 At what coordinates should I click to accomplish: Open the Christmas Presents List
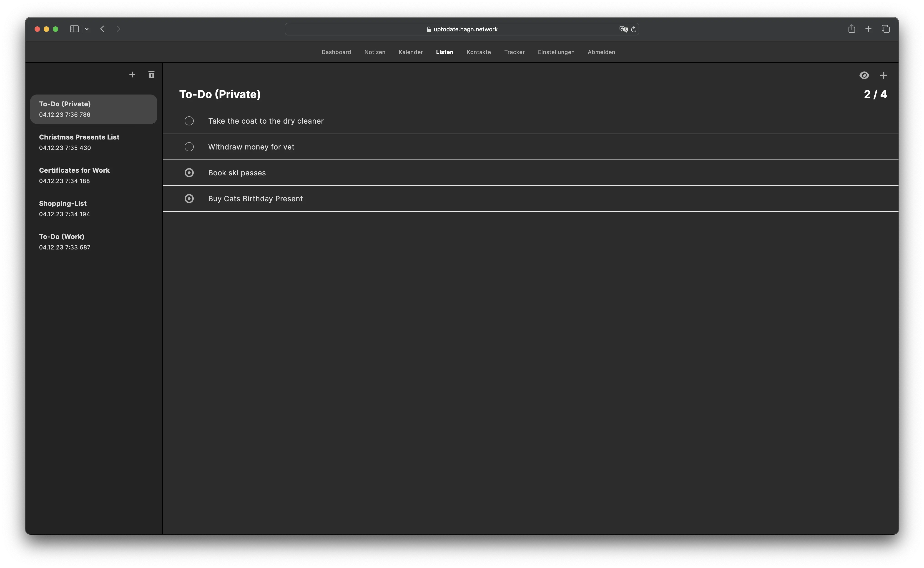click(79, 142)
